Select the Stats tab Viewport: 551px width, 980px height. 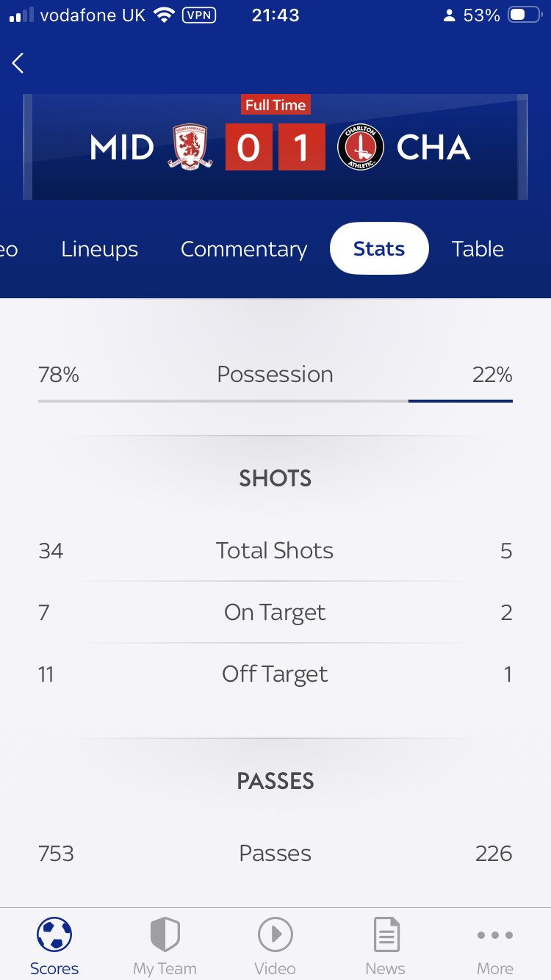point(379,249)
